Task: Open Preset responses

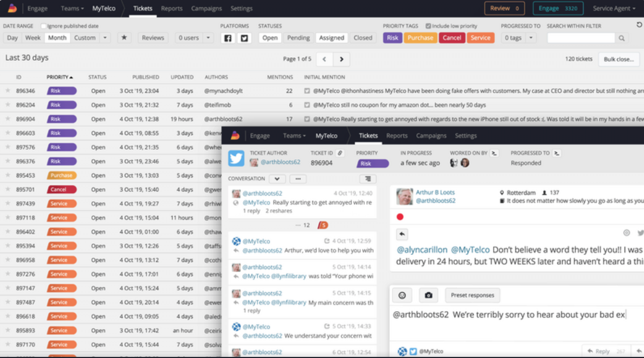Action: point(472,295)
